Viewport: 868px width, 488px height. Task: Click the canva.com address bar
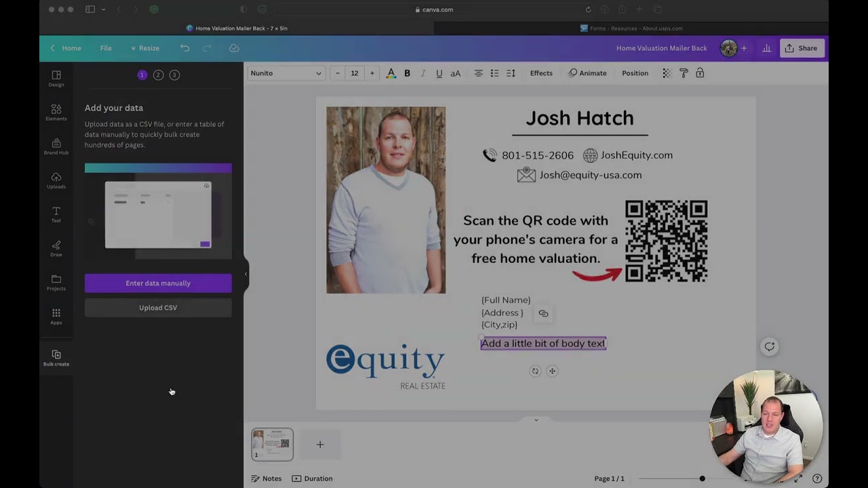434,9
